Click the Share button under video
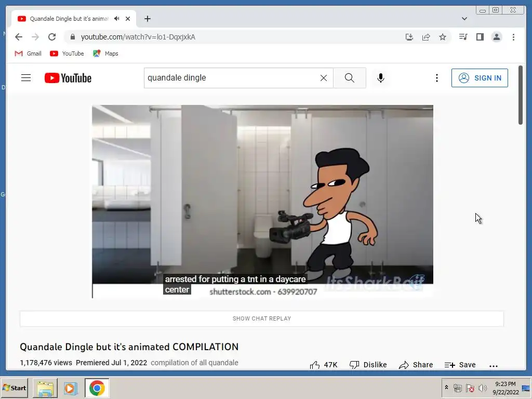The height and width of the screenshot is (399, 532). (x=416, y=365)
